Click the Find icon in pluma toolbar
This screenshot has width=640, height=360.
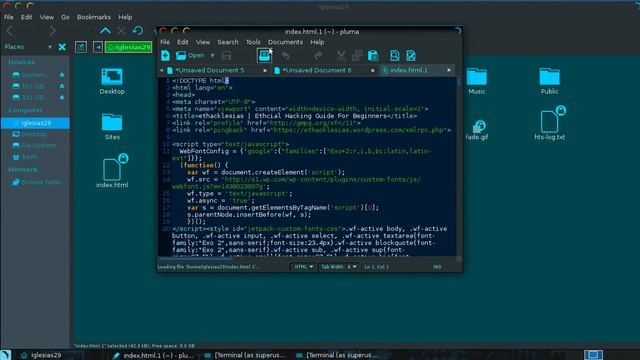click(394, 56)
